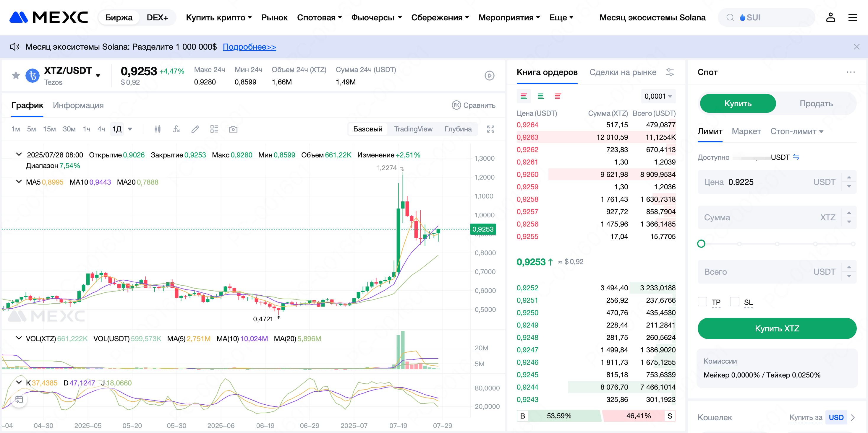Switch to Сделки на рынке tab

[623, 72]
